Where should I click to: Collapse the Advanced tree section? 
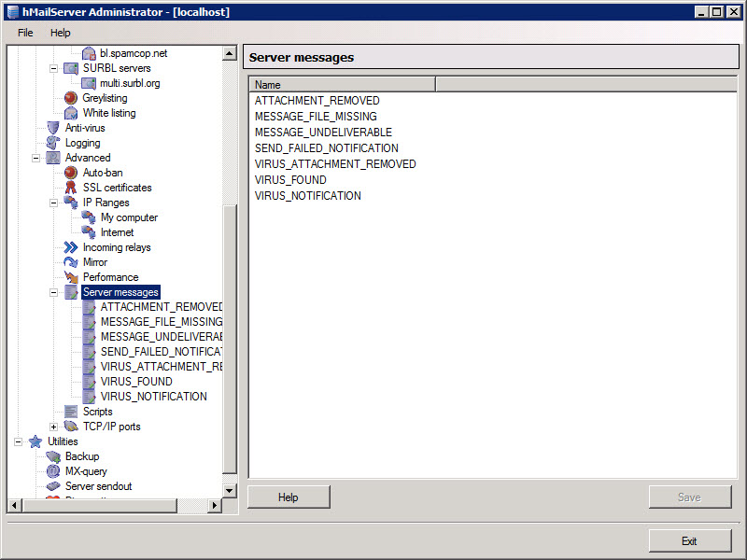(x=35, y=158)
